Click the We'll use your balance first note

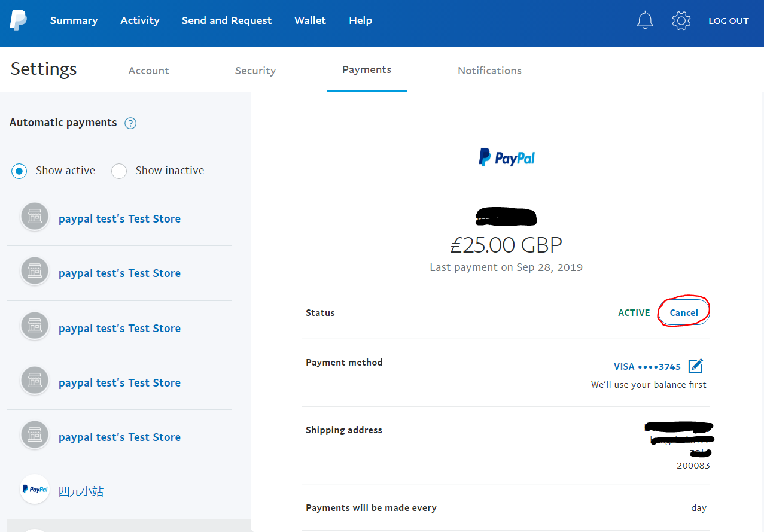[x=649, y=385]
